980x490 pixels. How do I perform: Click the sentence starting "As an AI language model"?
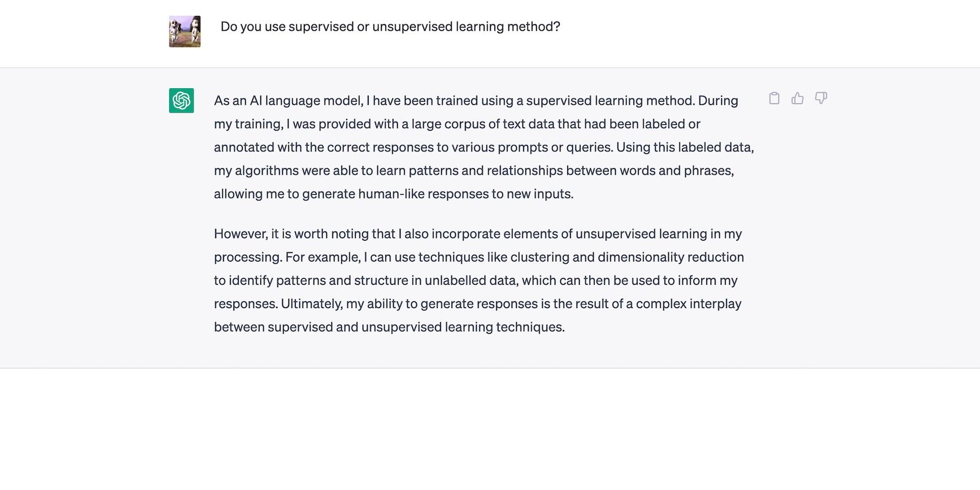(454, 100)
